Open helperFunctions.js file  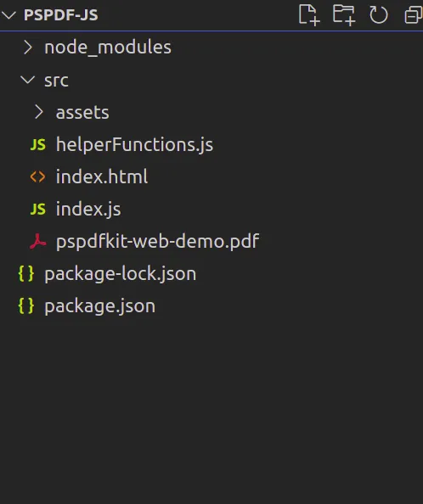(134, 144)
